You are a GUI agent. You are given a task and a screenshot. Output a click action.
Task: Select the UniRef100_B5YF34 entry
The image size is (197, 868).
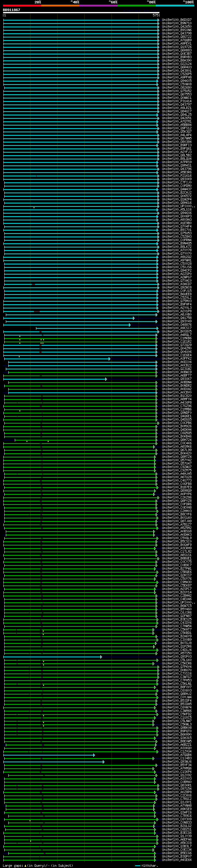176,765
